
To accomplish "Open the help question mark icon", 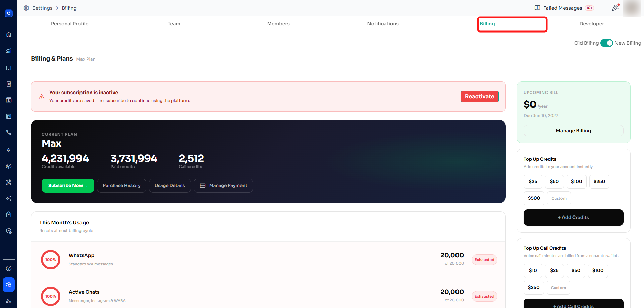I will tap(9, 268).
